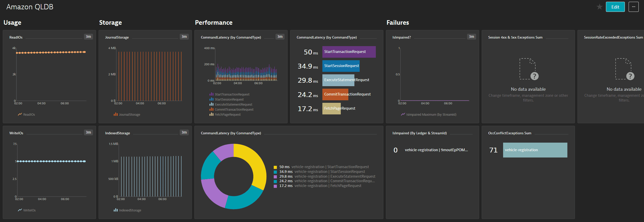This screenshot has height=222, width=644.
Task: Click the 29.8 ms latency value
Action: pyautogui.click(x=308, y=80)
